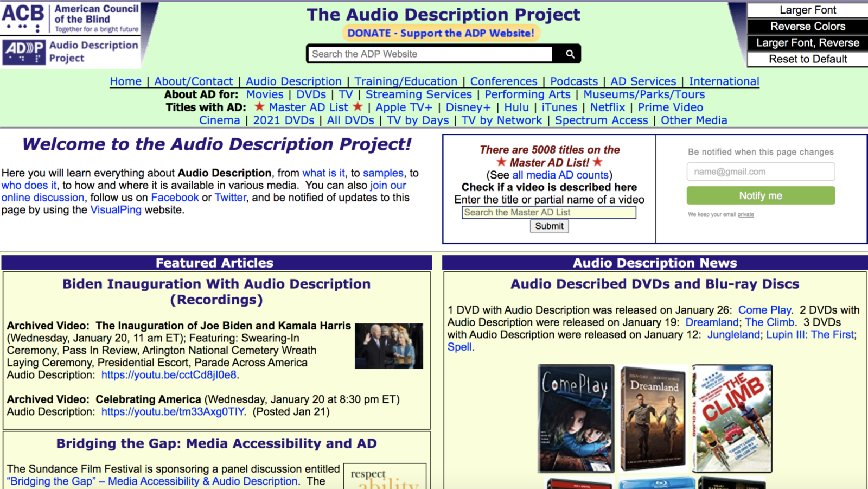868x489 pixels.
Task: Open the Home menu link
Action: click(x=125, y=81)
